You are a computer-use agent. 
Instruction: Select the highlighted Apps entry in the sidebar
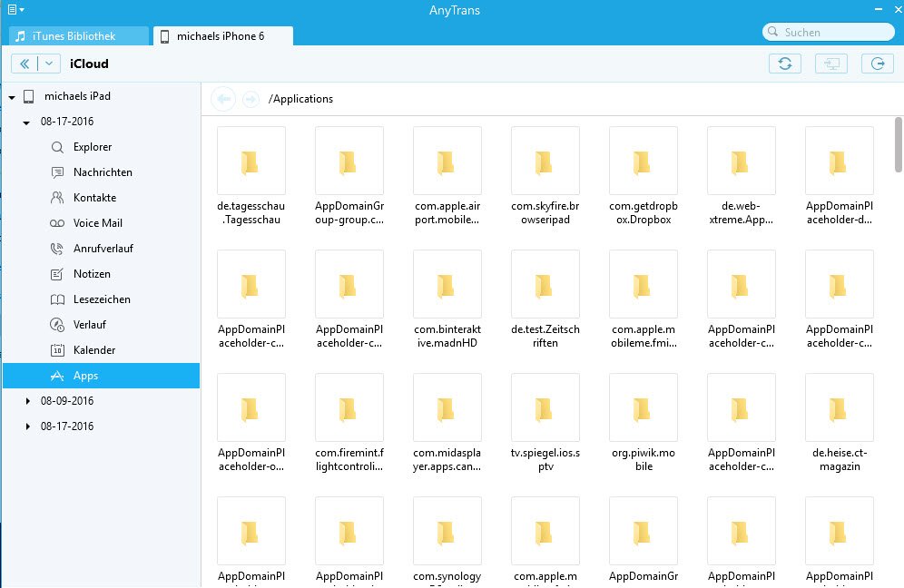point(102,376)
